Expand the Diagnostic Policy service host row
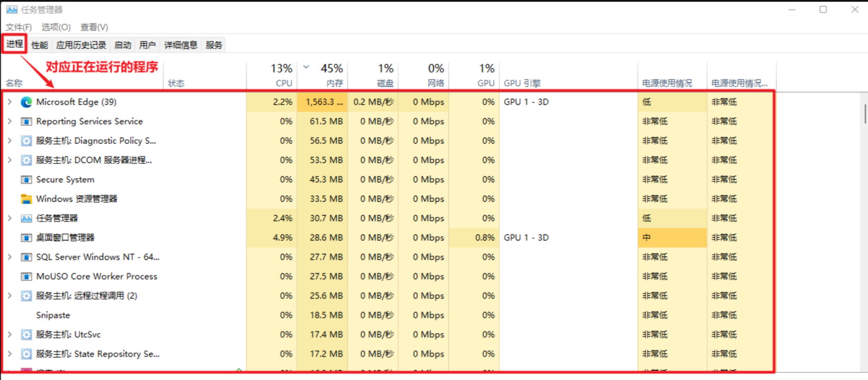The height and width of the screenshot is (380, 868). tap(10, 140)
